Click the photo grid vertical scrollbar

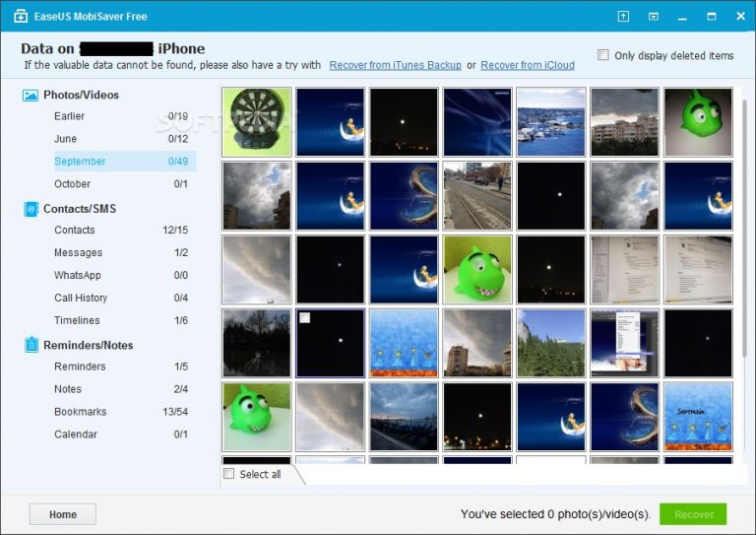(x=743, y=227)
